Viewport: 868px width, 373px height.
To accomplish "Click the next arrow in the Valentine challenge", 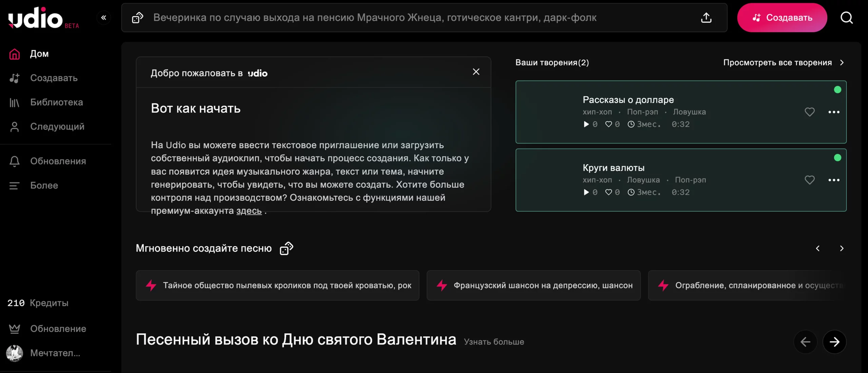I will point(834,342).
